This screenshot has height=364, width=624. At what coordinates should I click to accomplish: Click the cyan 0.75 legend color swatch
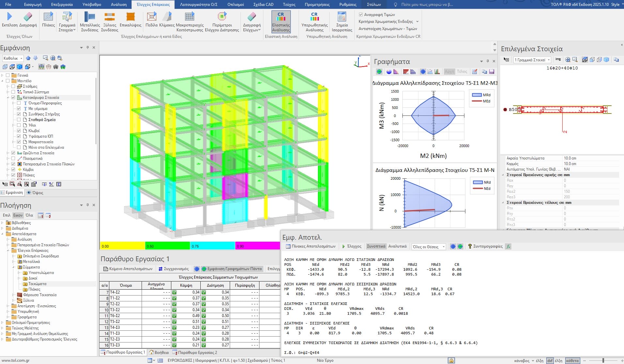[212, 246]
